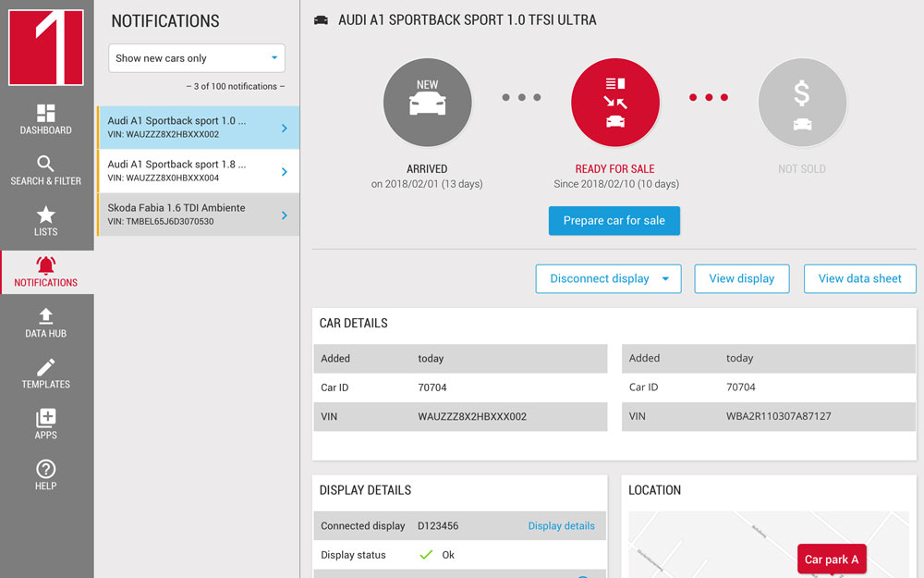The height and width of the screenshot is (578, 924).
Task: Expand chevron on Audi A1 Sportback 1.0 row
Action: point(285,128)
